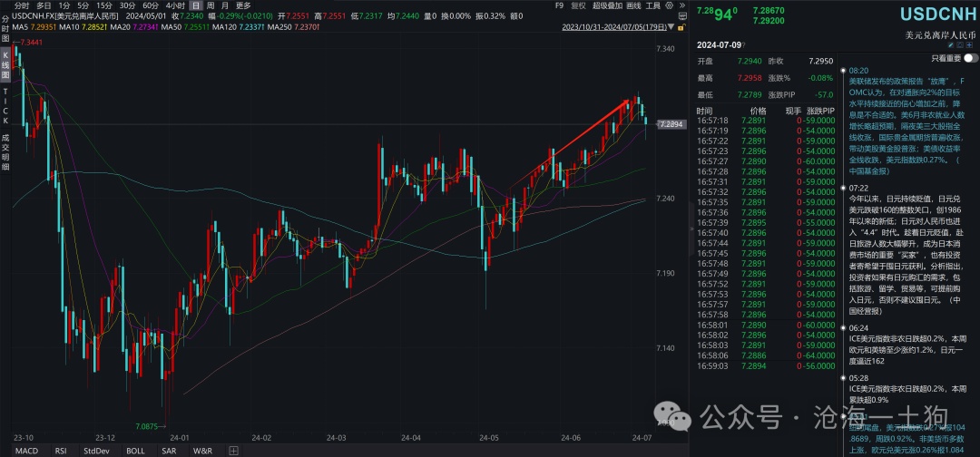This screenshot has width=980, height=457.
Task: Select the BOLL indicator tab
Action: pyautogui.click(x=135, y=451)
